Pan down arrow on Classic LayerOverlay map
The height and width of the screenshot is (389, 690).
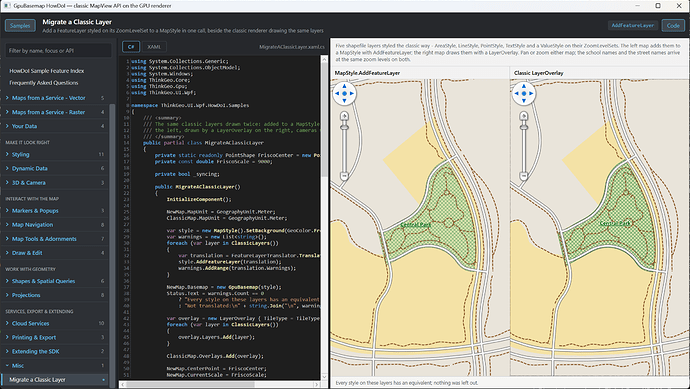(x=524, y=101)
